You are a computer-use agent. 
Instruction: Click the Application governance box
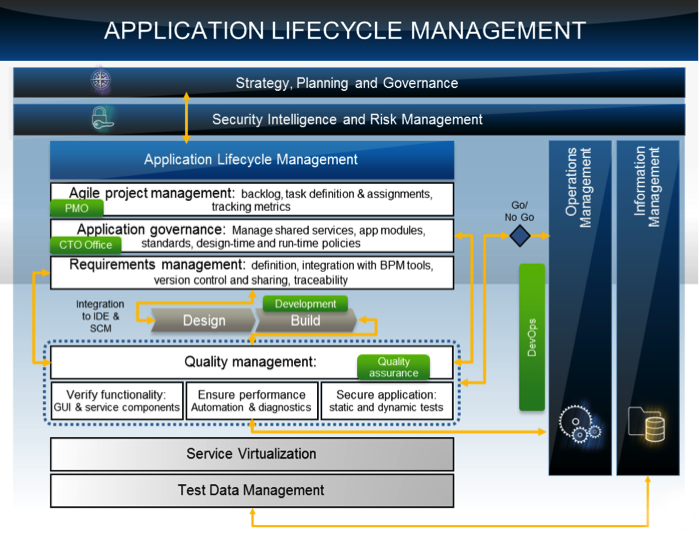[x=252, y=236]
